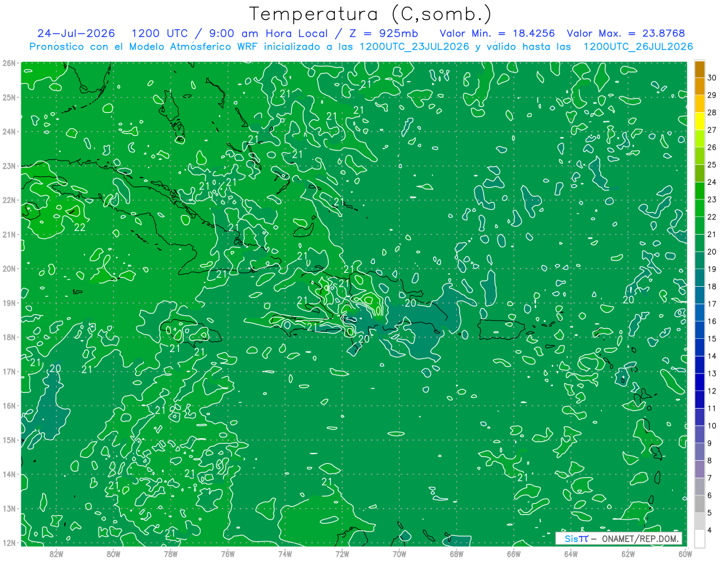
Task: Click the purple band between scale values 8 and 9
Action: tap(699, 452)
